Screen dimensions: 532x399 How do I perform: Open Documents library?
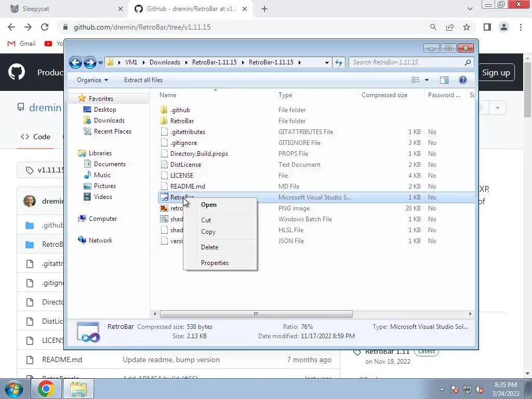pyautogui.click(x=110, y=164)
